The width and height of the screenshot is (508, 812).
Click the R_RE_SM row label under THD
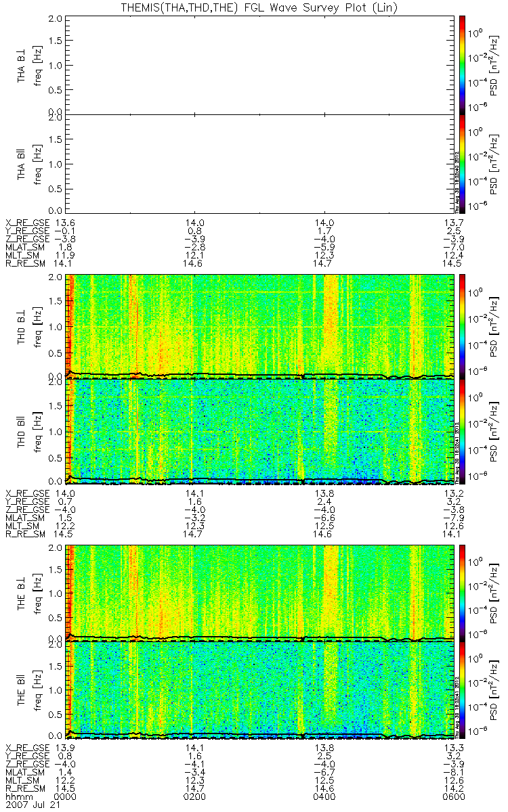point(24,534)
